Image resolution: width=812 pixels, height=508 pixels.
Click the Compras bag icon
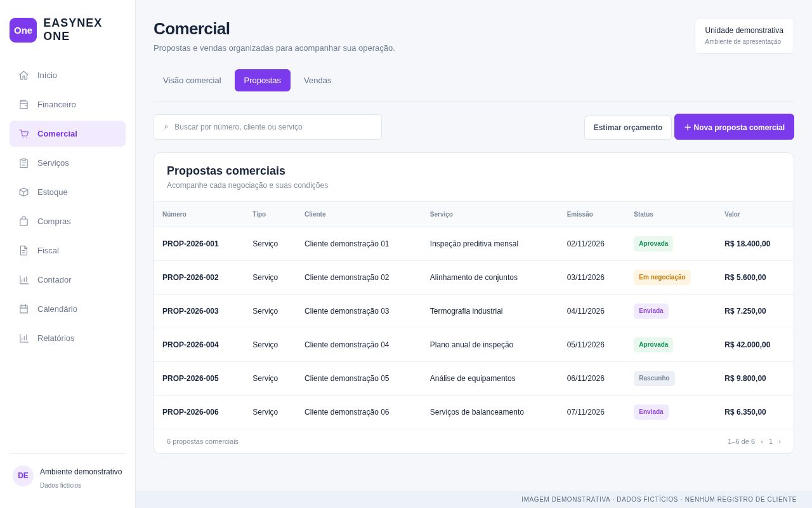pyautogui.click(x=23, y=221)
